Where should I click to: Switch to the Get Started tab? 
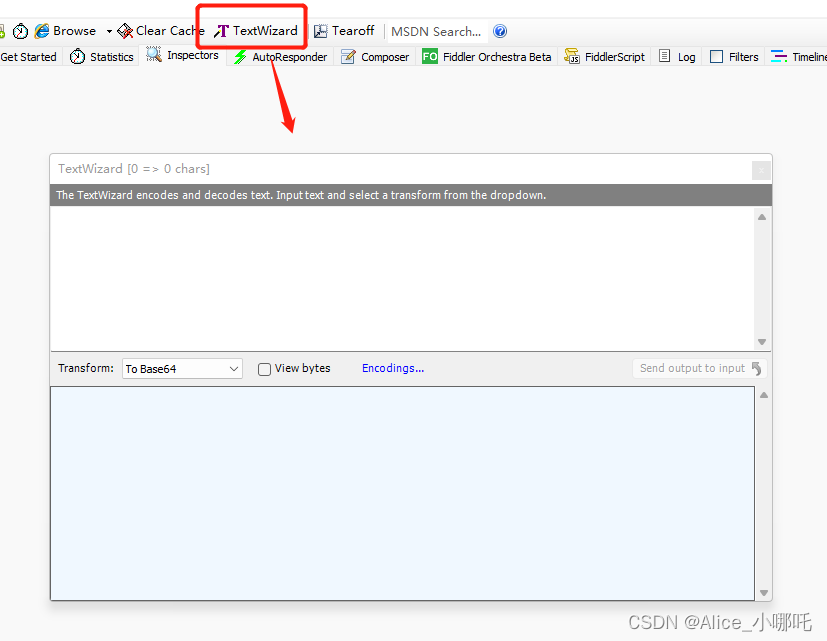coord(28,57)
